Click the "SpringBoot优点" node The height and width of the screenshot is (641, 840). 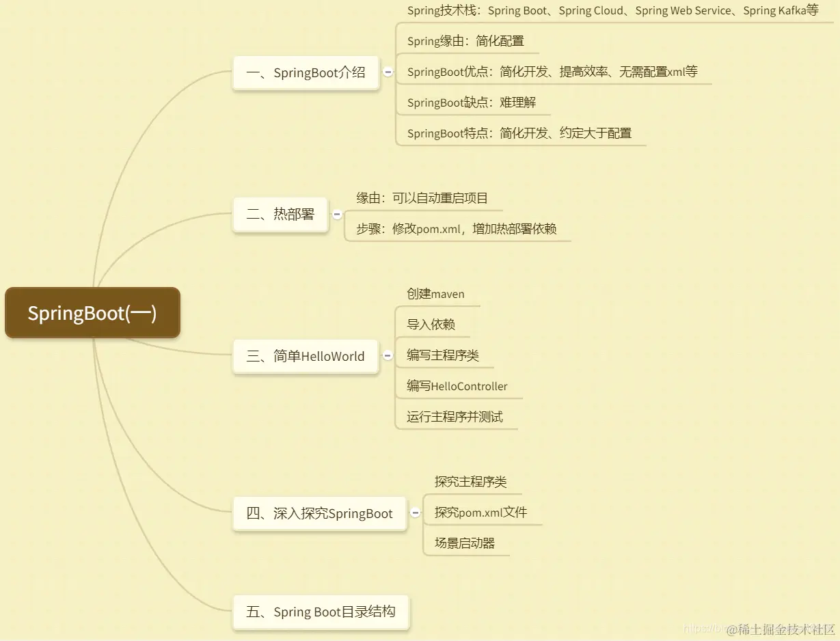(552, 71)
